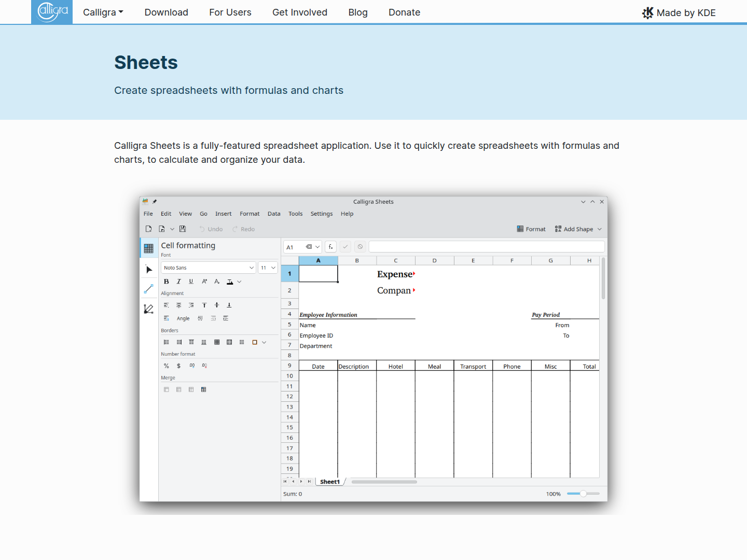Click the vertical text icon

click(x=200, y=318)
